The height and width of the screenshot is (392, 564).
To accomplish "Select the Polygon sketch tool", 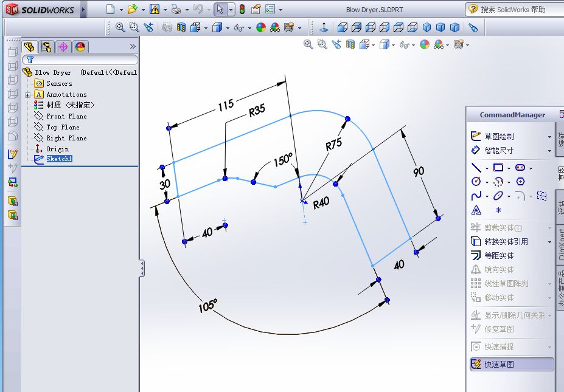I will coord(520,182).
